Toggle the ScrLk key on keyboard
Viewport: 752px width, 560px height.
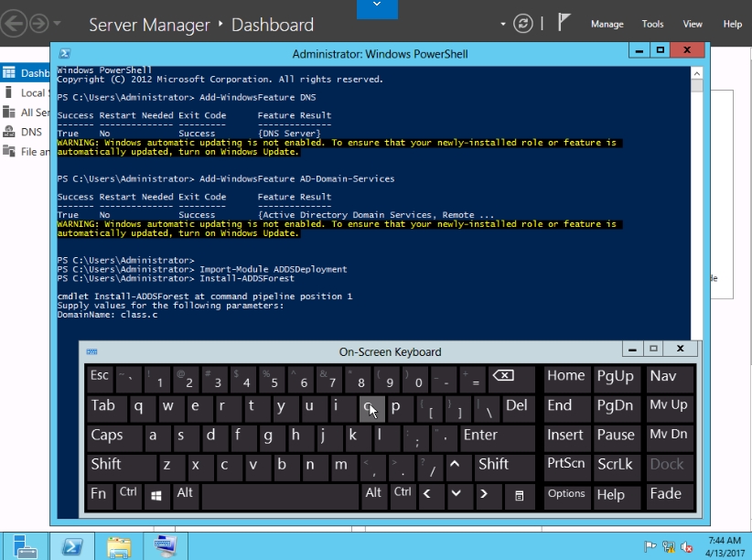(615, 465)
